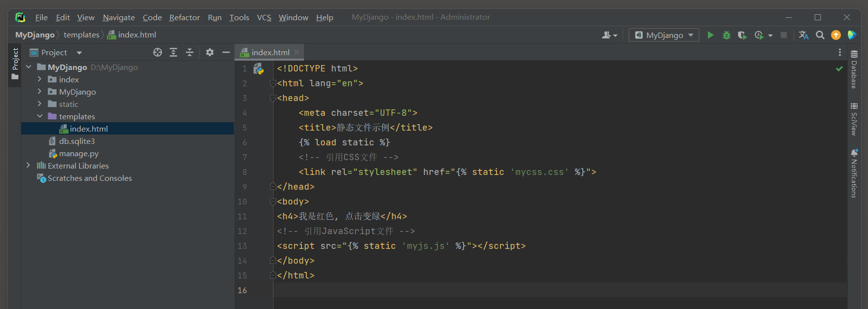Open the File menu

41,17
